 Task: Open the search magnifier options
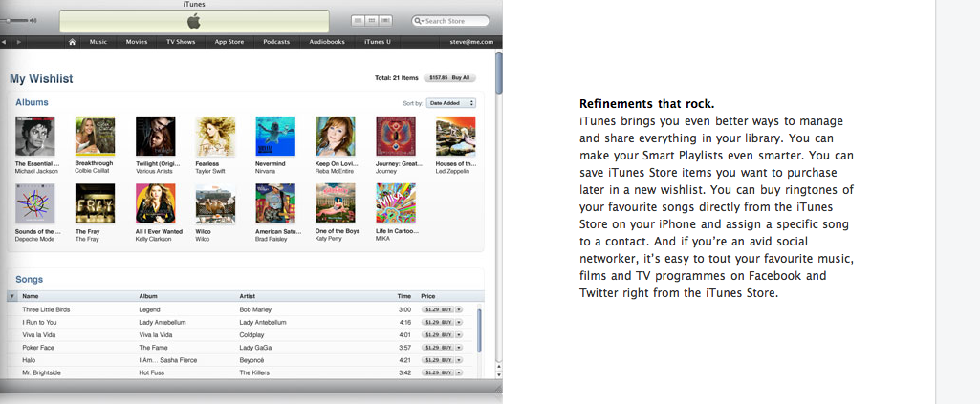tap(419, 21)
